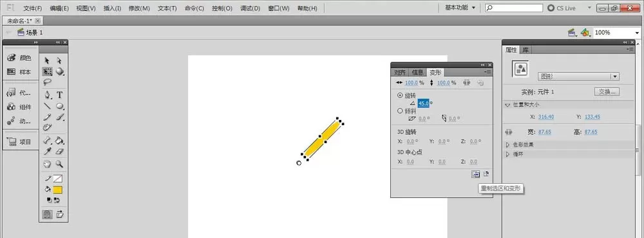Open the 窗口(W) menu
The height and width of the screenshot is (238, 644).
pos(278,8)
